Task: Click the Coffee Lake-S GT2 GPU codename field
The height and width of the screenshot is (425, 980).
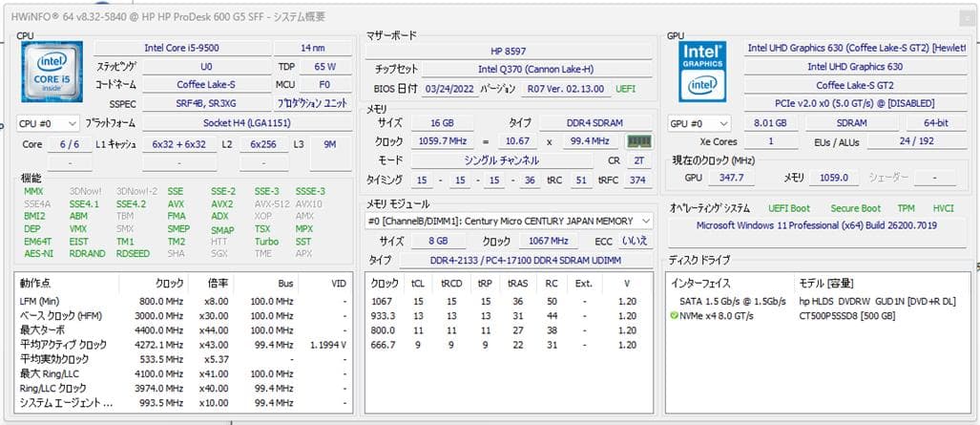Action: [x=855, y=85]
